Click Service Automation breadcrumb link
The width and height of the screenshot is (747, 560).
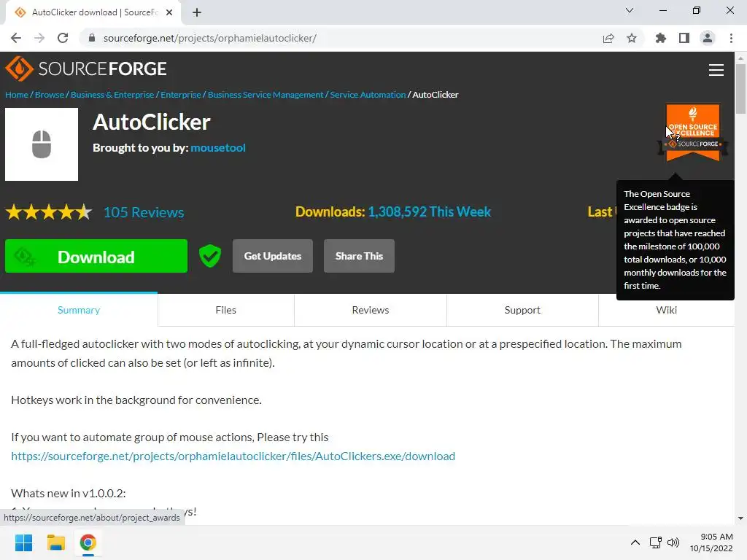368,95
